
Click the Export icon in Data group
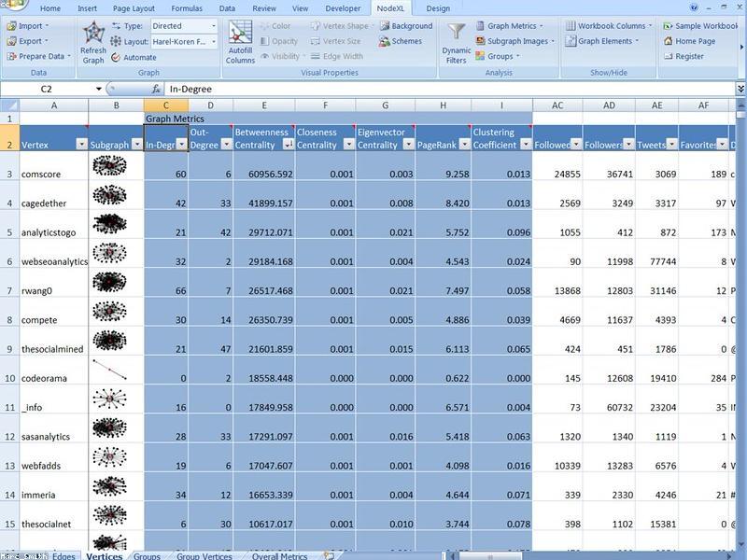click(11, 41)
